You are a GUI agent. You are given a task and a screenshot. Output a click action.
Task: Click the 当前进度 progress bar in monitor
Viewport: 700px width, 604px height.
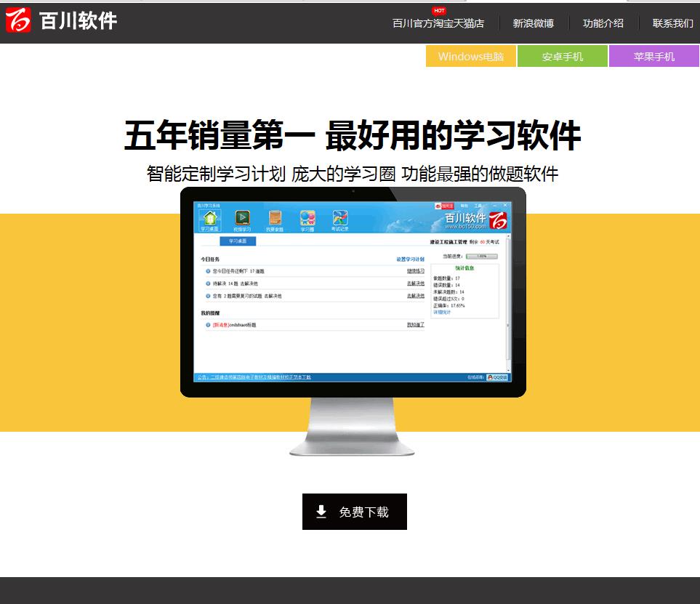click(482, 257)
